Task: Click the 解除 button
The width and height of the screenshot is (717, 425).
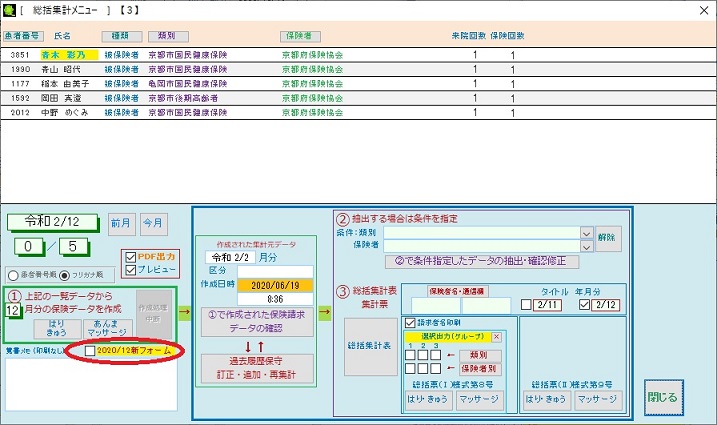Action: [x=607, y=238]
